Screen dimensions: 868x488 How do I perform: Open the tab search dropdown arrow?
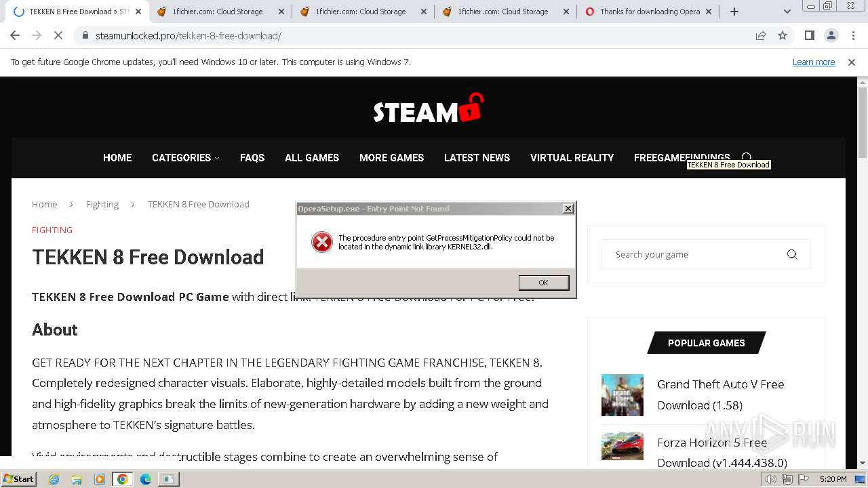pos(787,12)
